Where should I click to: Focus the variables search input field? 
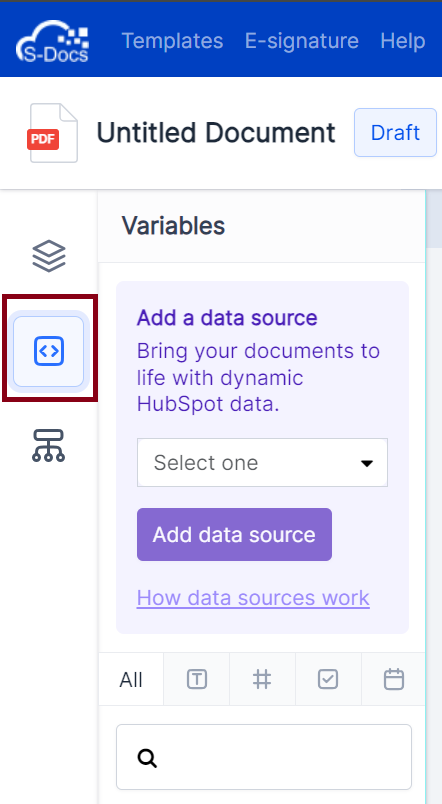(264, 757)
